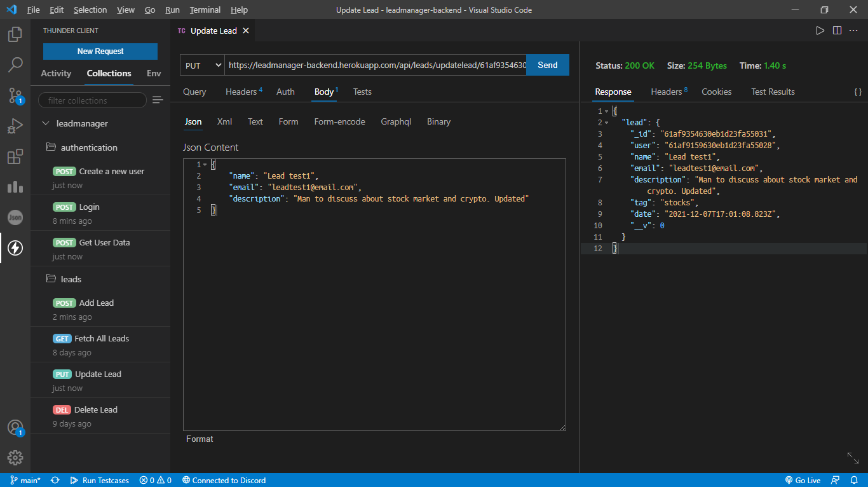Click the errors and warnings counter
The image size is (868, 487).
156,480
